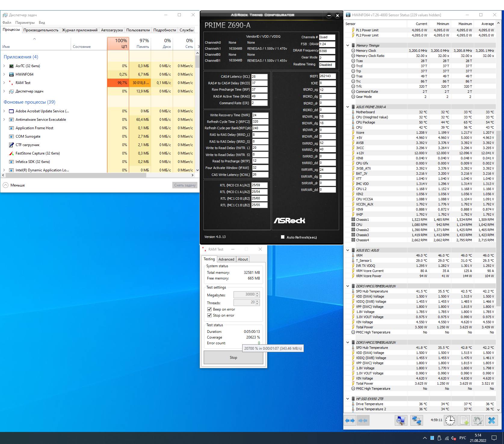Viewport: 504px width, 444px height.
Task: Open the Advanced tab in RAM Test
Action: [x=226, y=259]
